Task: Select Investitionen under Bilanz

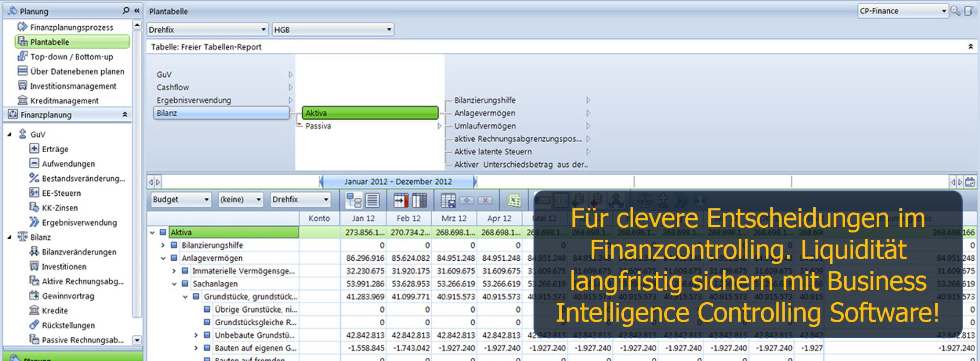Action: click(58, 267)
